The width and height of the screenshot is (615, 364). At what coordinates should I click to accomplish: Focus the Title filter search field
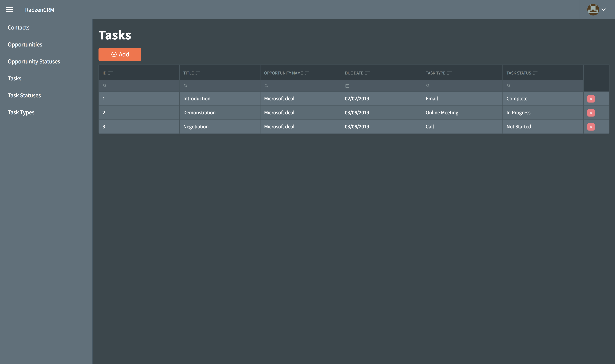click(220, 86)
